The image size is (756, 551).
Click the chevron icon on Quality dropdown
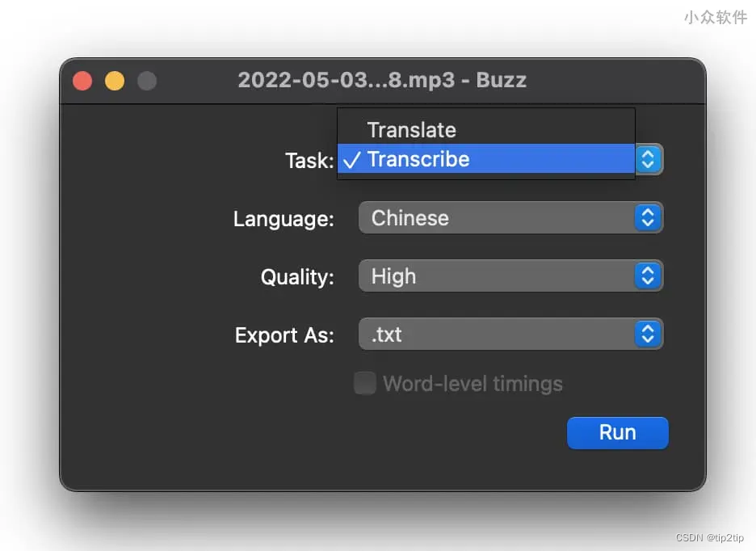649,275
